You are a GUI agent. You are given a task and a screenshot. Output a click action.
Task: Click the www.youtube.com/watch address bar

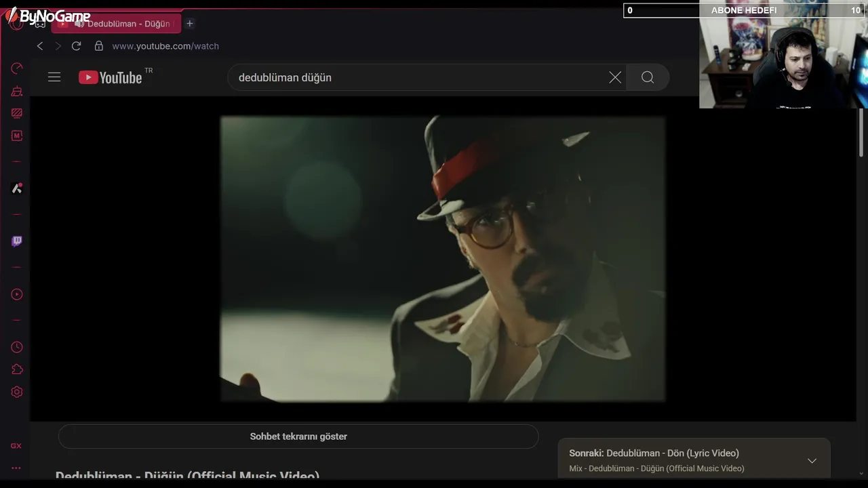click(x=165, y=46)
